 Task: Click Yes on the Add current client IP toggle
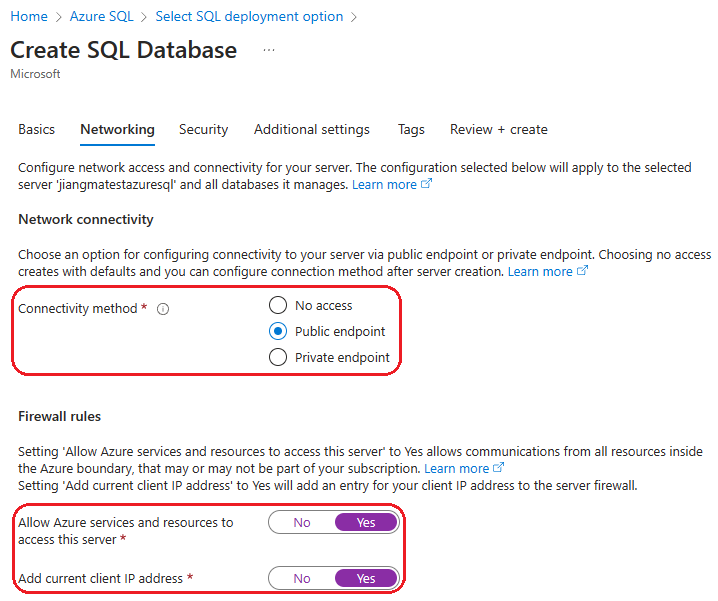[x=366, y=578]
